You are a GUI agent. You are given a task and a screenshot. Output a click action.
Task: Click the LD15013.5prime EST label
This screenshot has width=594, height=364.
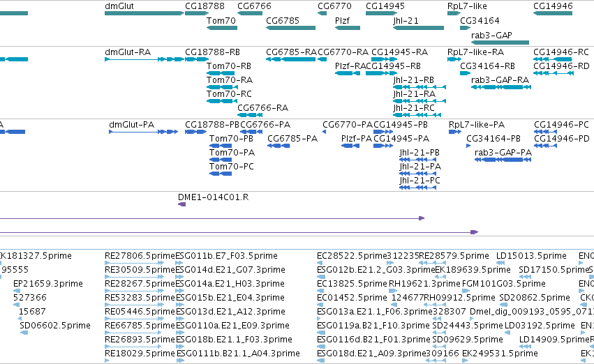point(531,256)
